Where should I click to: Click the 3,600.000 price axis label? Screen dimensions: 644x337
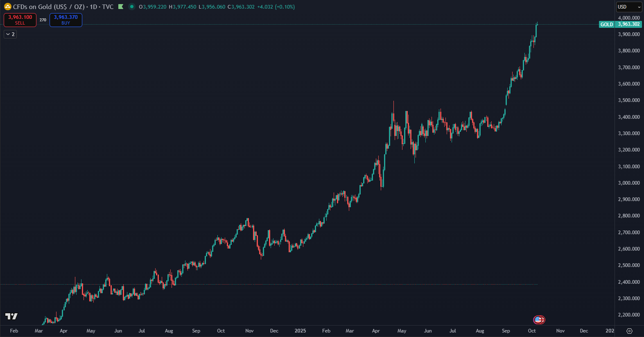tap(629, 84)
